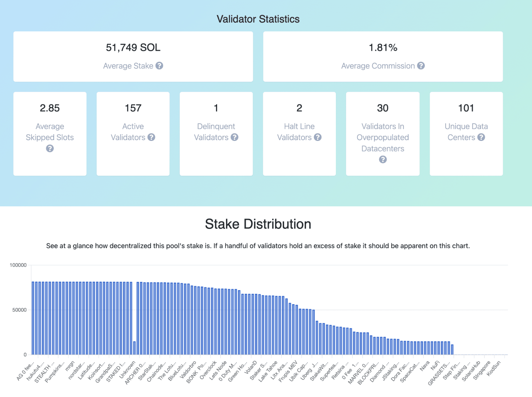Click the "mrgn" chart axis label
The height and width of the screenshot is (397, 532).
click(x=70, y=366)
